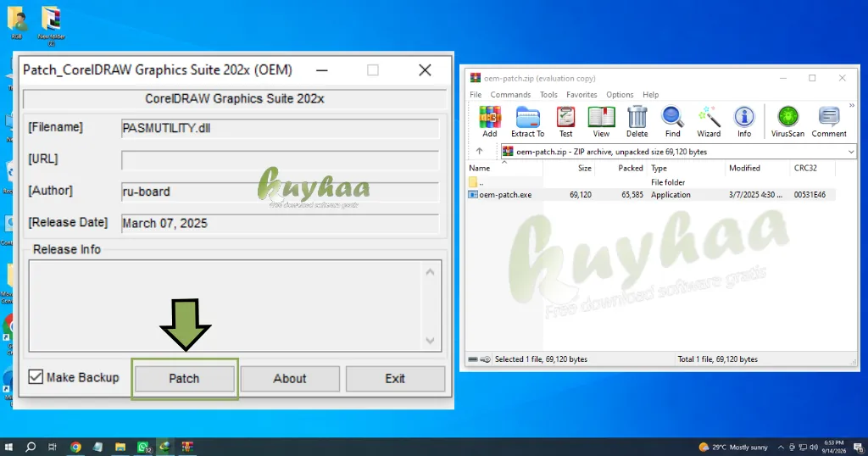Open the WinRAR Tools menu
The width and height of the screenshot is (868, 456).
pos(548,95)
